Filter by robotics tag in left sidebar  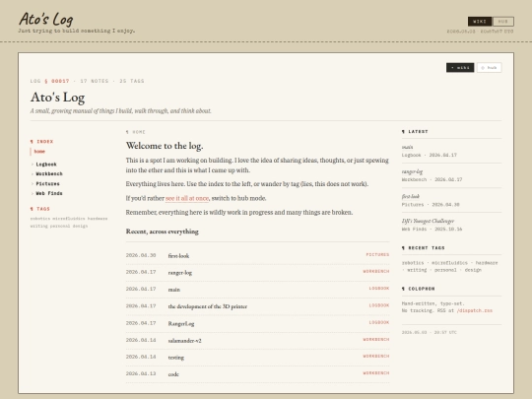click(40, 219)
